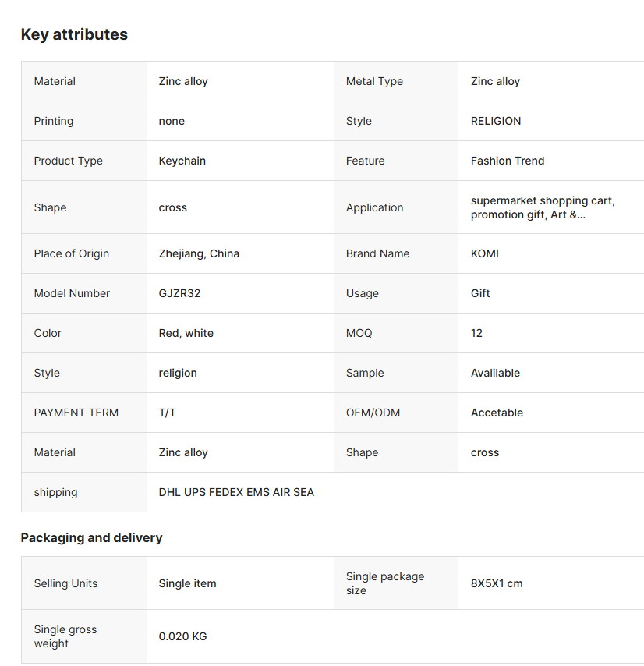Click the Packaging and delivery heading

pos(91,538)
